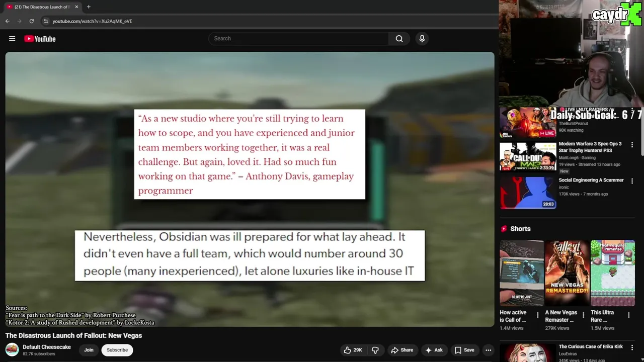Image resolution: width=644 pixels, height=362 pixels.
Task: Open the YouTube hamburger guide menu
Action: coord(12,39)
